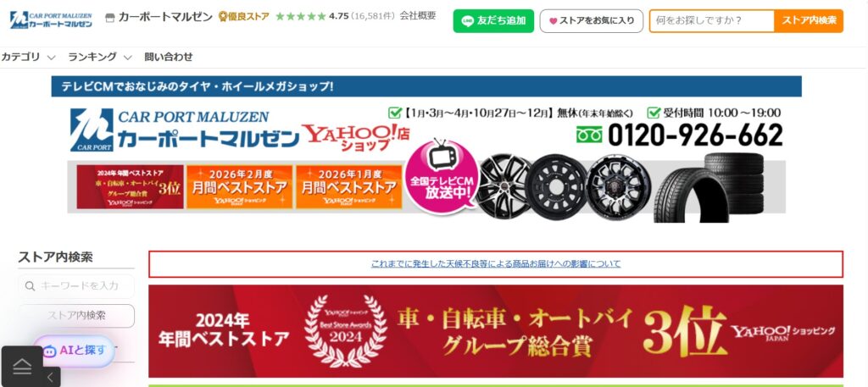The image size is (868, 387).
Task: Click the LINE icon on 友だち追加
Action: (x=468, y=21)
